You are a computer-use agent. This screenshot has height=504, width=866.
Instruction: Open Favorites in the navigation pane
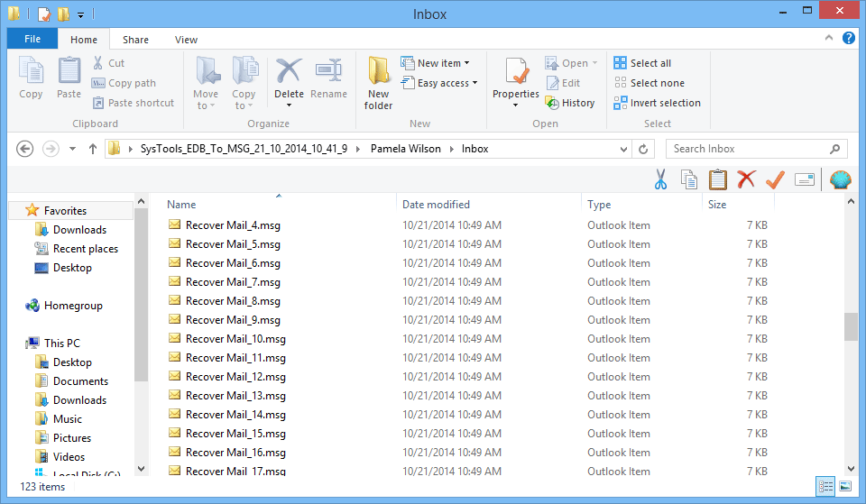click(65, 211)
